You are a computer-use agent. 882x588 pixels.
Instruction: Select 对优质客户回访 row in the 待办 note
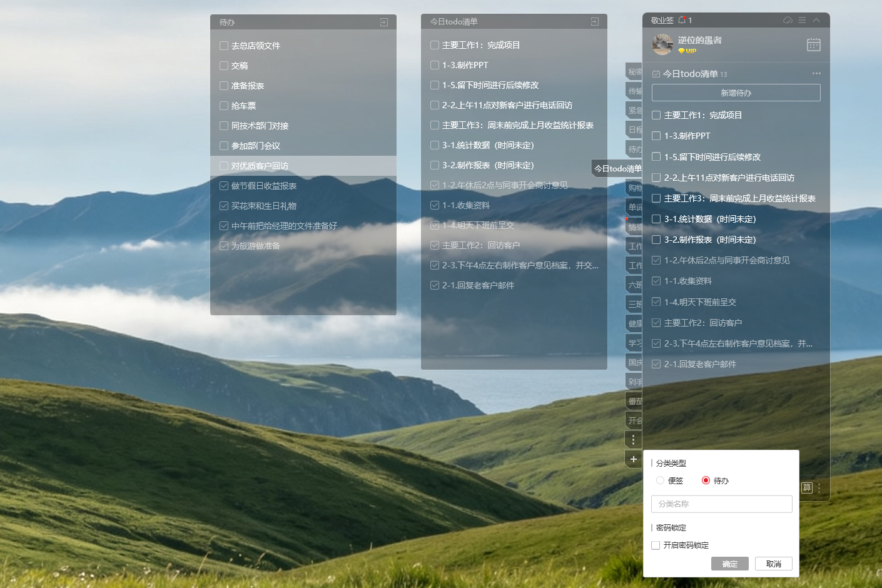[x=303, y=166]
